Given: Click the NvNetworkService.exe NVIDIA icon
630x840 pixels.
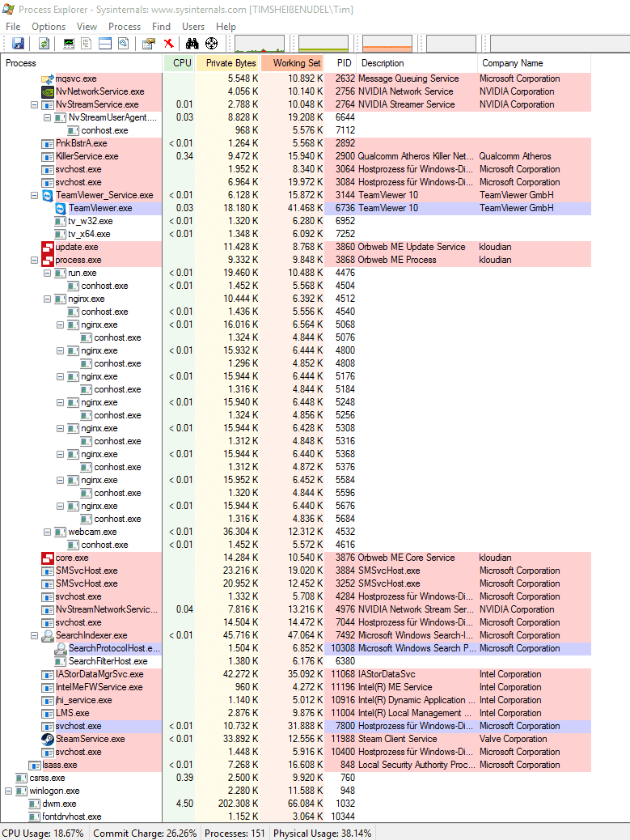Looking at the screenshot, I should pyautogui.click(x=47, y=91).
